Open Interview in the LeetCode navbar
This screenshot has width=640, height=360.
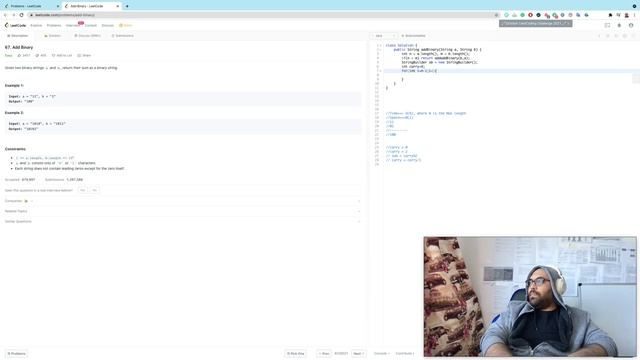tap(72, 25)
